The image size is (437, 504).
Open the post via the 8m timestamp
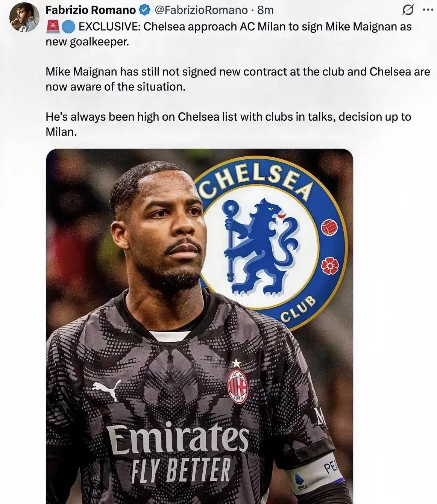point(266,10)
